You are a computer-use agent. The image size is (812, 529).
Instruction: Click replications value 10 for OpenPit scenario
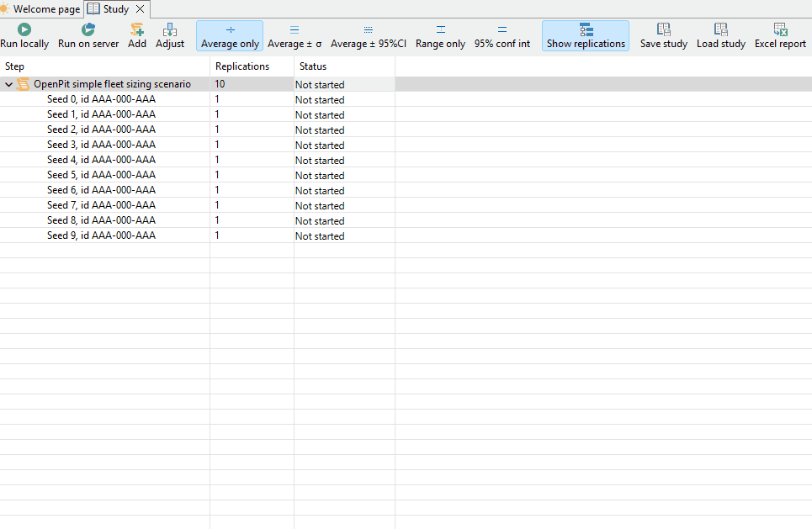click(220, 84)
